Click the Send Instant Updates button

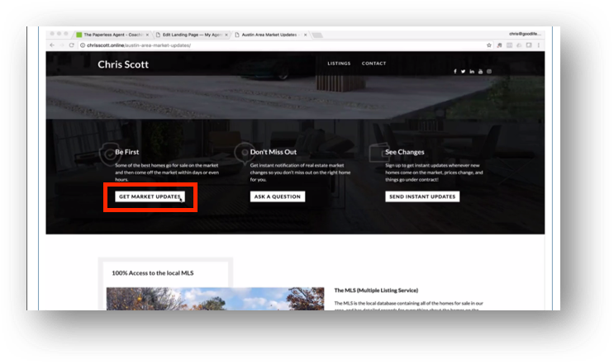pos(422,196)
